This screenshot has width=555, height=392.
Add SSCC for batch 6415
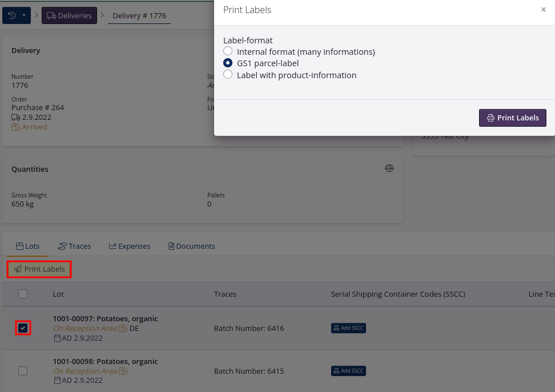click(348, 371)
